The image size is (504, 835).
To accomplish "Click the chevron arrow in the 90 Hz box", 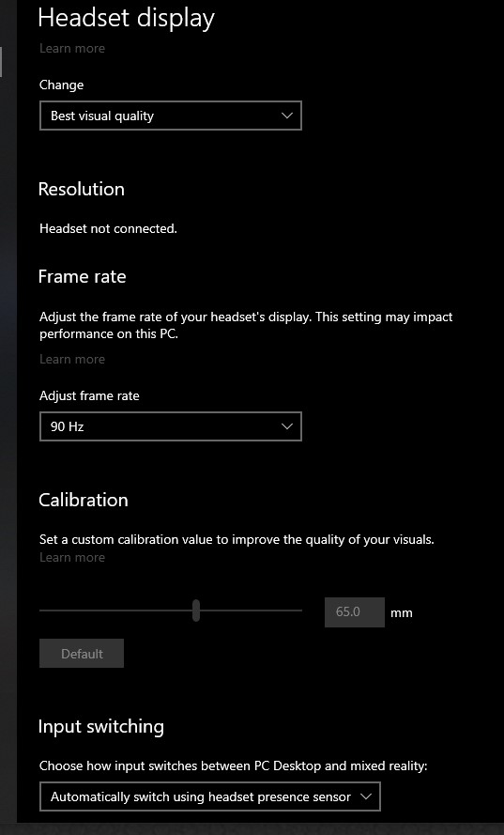I will pyautogui.click(x=287, y=426).
